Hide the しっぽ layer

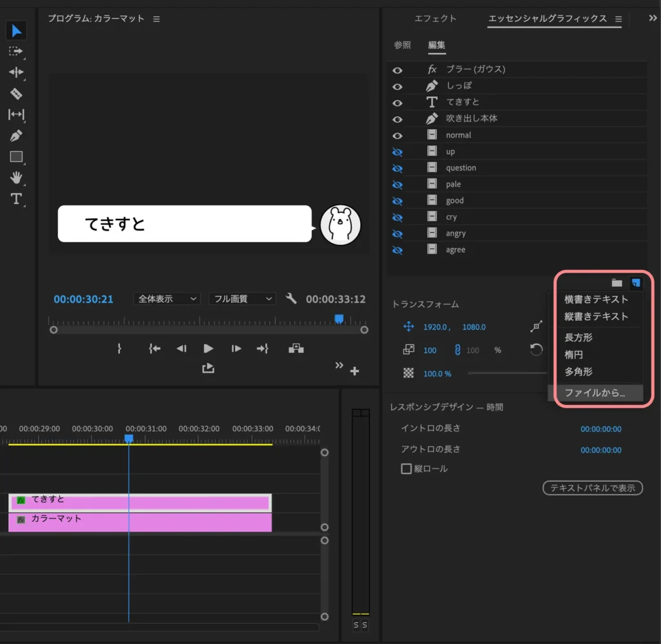pyautogui.click(x=398, y=87)
